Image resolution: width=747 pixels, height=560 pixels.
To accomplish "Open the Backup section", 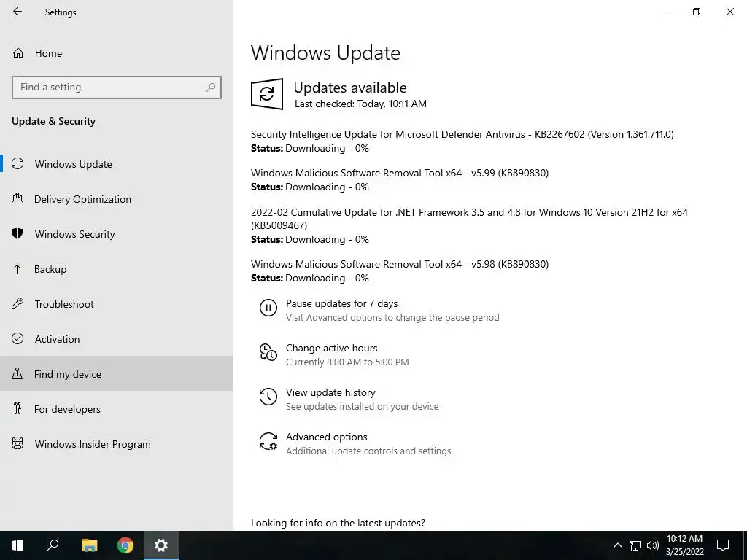I will (x=116, y=269).
